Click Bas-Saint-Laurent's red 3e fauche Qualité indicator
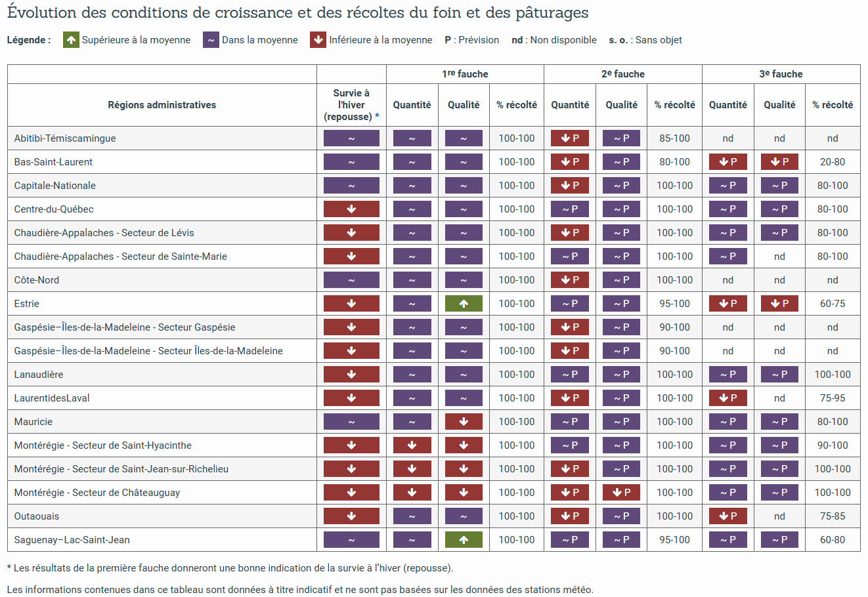This screenshot has height=597, width=868. pyautogui.click(x=779, y=162)
